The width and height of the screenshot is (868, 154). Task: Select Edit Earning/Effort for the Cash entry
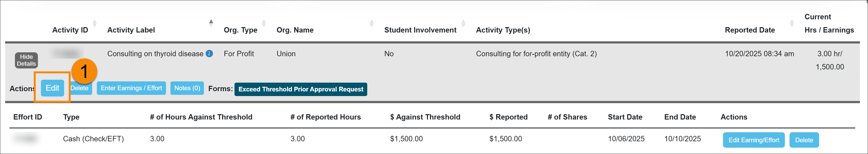tap(754, 140)
